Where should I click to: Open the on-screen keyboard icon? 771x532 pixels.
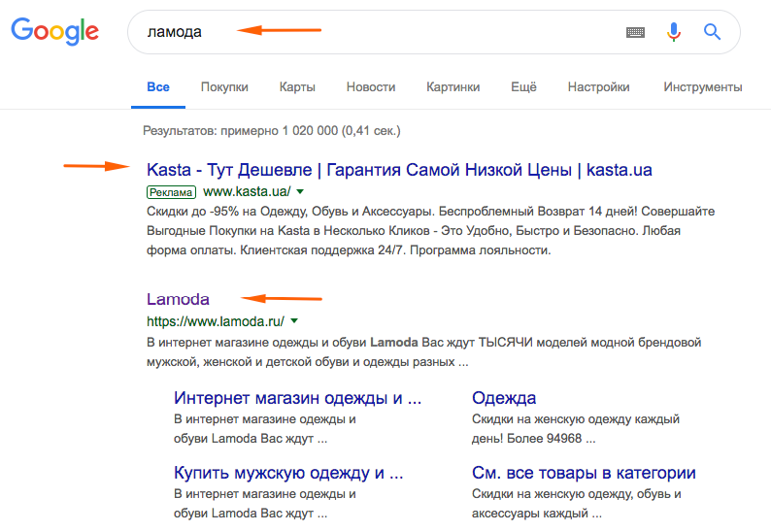pyautogui.click(x=635, y=32)
